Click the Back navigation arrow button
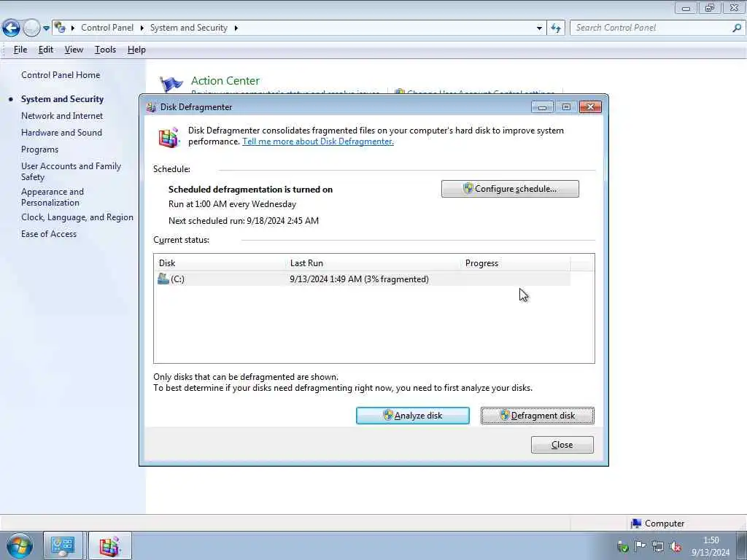Screen dimensions: 747x560 pyautogui.click(x=11, y=28)
